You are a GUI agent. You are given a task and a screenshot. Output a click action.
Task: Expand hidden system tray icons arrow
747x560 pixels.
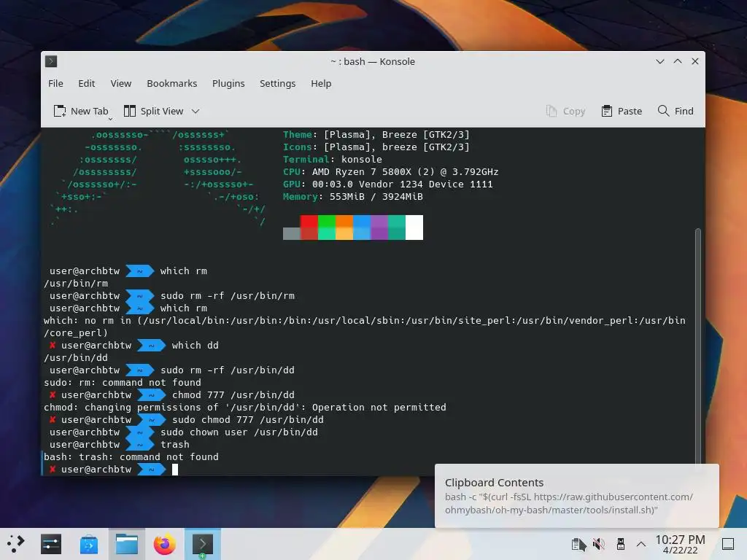coord(641,544)
